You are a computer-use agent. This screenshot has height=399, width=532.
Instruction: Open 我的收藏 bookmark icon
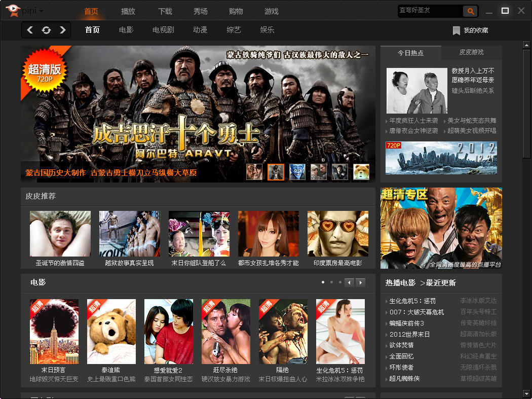point(456,30)
